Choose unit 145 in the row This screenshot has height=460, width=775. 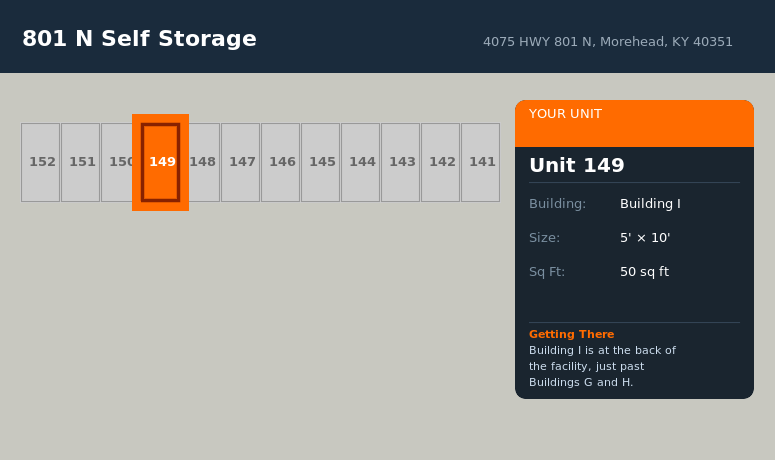click(321, 162)
